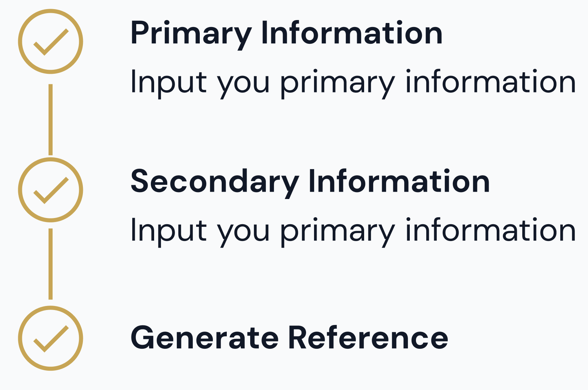Click the word "information" ending the first description
This screenshot has height=390, width=588.
click(490, 83)
